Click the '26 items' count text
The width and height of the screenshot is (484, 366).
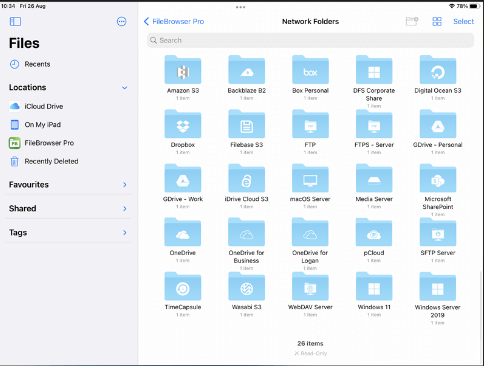[x=310, y=343]
